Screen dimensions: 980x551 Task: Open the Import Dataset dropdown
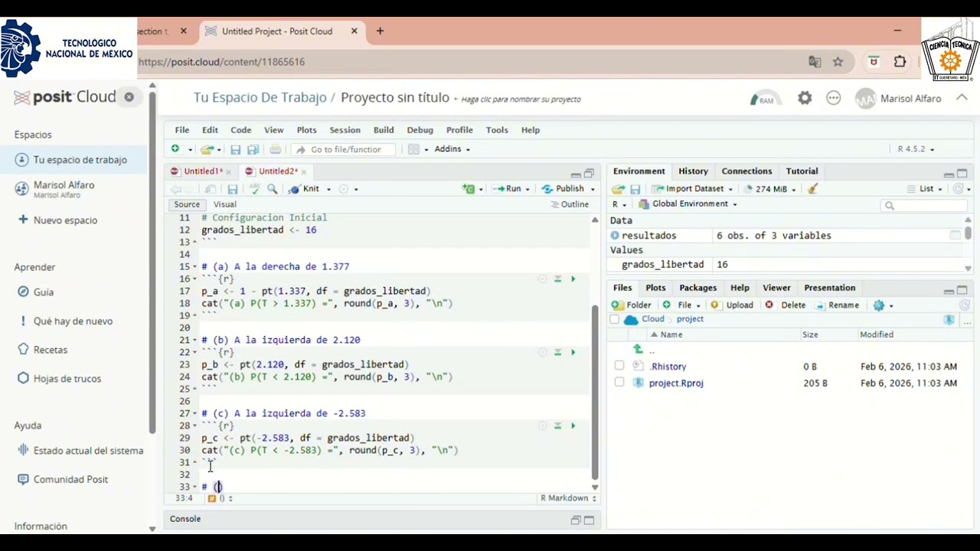coord(693,189)
